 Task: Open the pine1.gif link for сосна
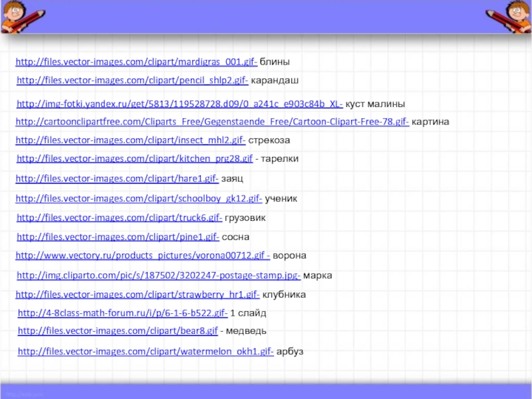[118, 237]
